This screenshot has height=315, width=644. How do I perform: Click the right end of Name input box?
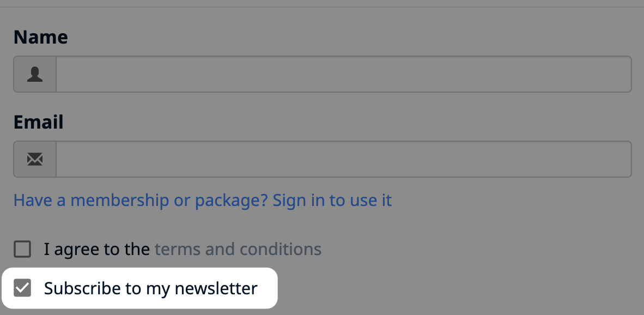(x=616, y=74)
